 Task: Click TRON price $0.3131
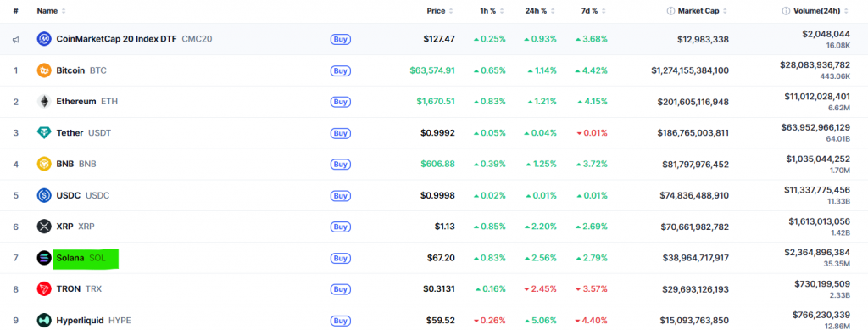pyautogui.click(x=438, y=289)
